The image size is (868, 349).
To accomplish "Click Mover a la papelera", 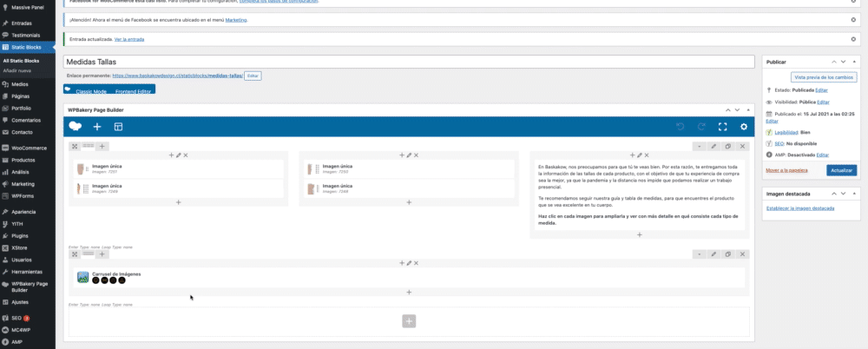I will pyautogui.click(x=786, y=170).
